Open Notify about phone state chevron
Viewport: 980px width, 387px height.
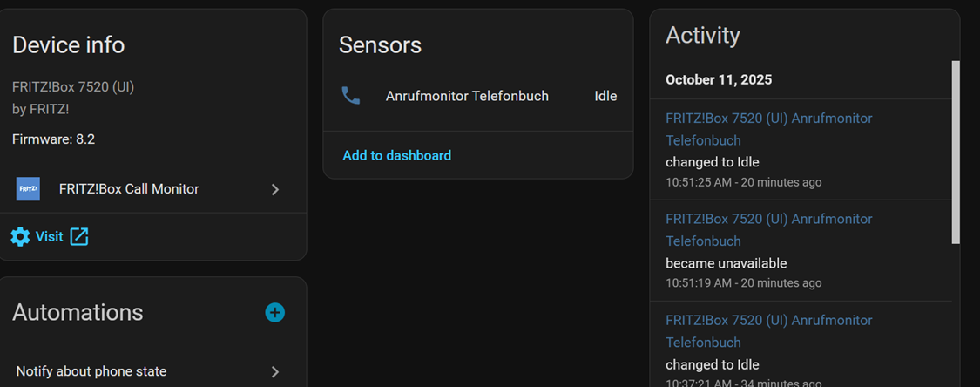point(275,371)
